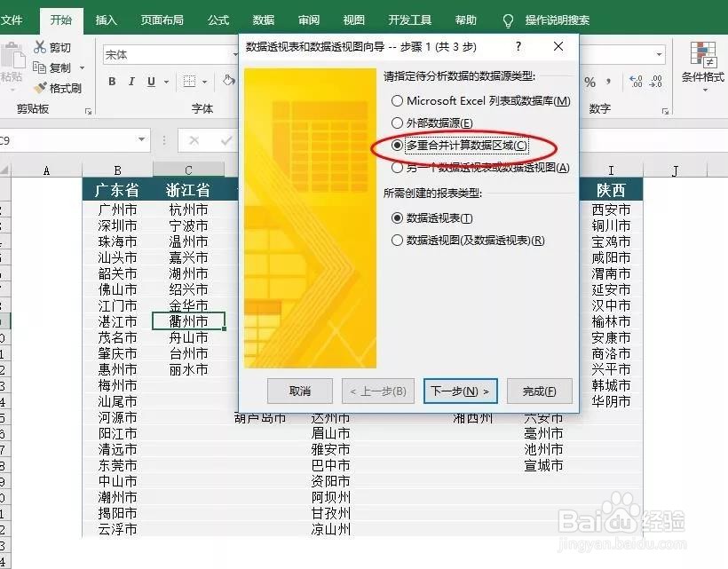Click cell 凉山州
Image resolution: width=728 pixels, height=569 pixels.
330,529
